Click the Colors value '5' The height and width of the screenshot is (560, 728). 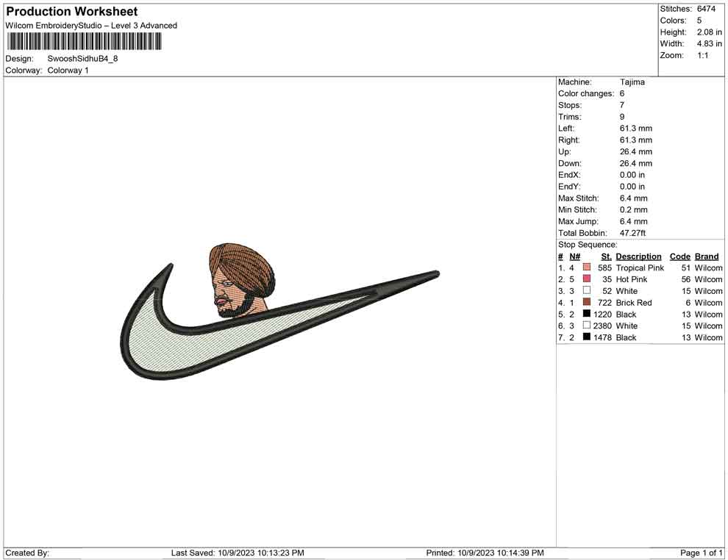click(x=699, y=21)
